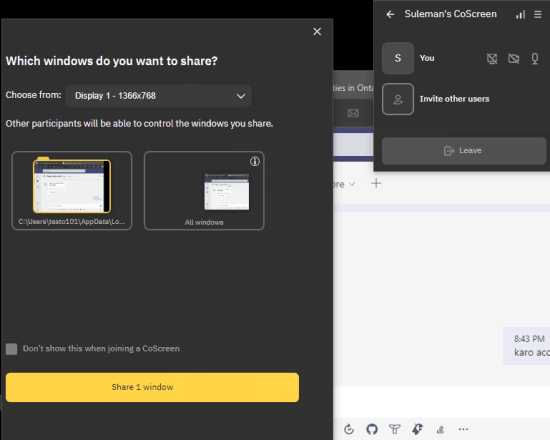Click the Suleman's CoScreen title
550x440 pixels.
450,14
